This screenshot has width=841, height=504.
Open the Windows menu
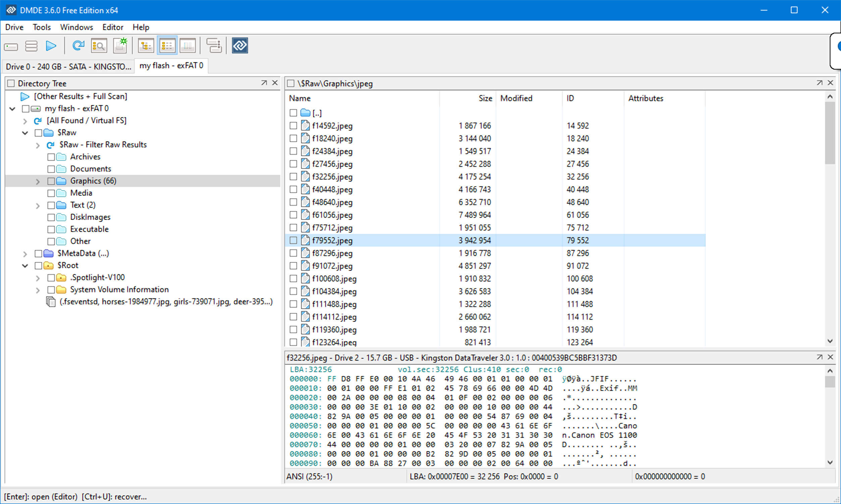coord(76,27)
